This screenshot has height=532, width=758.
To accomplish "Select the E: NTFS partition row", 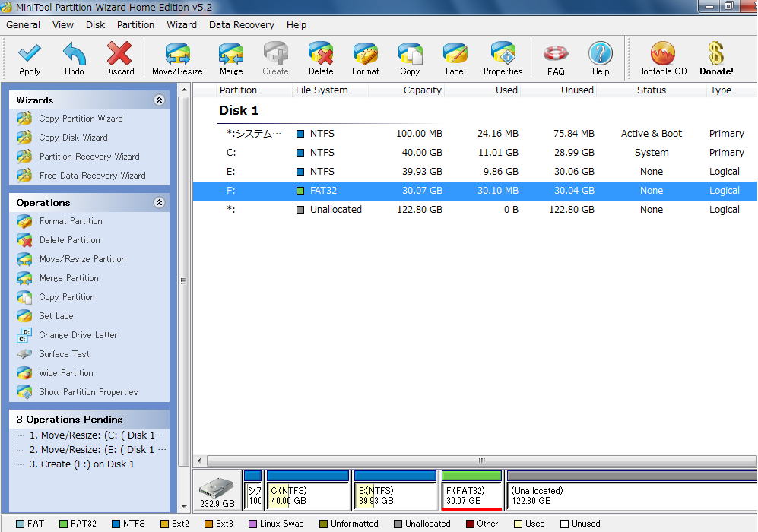I will pyautogui.click(x=474, y=172).
